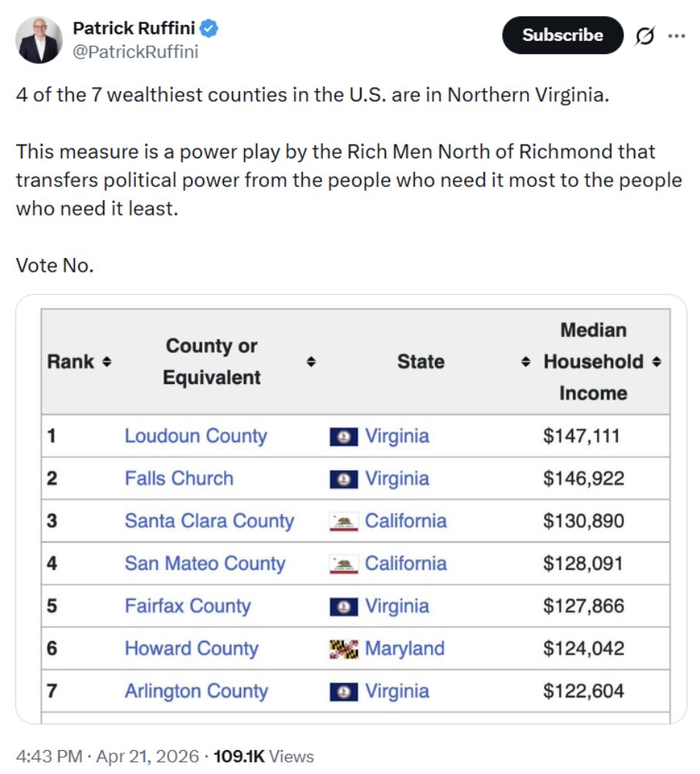The image size is (700, 774).
Task: Open the Falls Church link
Action: pos(178,478)
